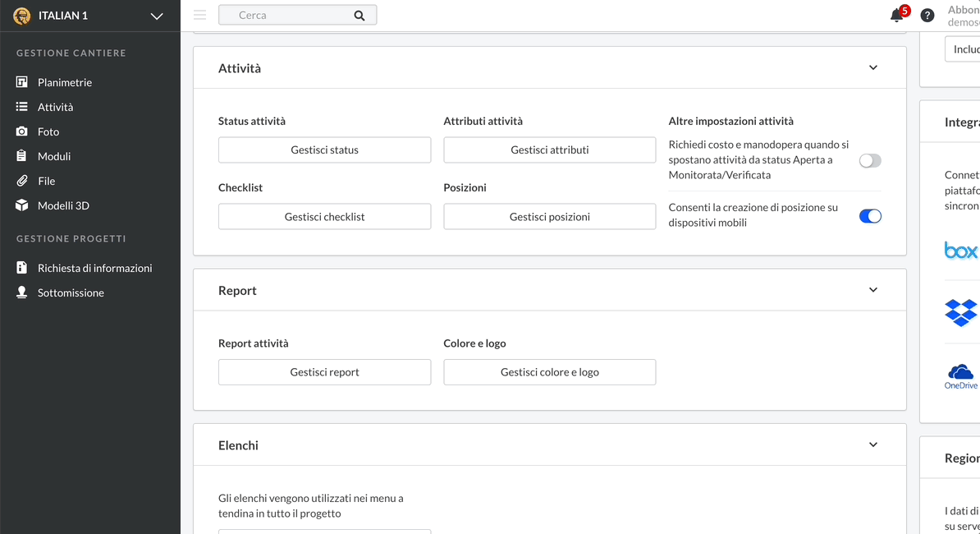Select Modelli 3D in the sidebar
Image resolution: width=980 pixels, height=534 pixels.
(63, 205)
